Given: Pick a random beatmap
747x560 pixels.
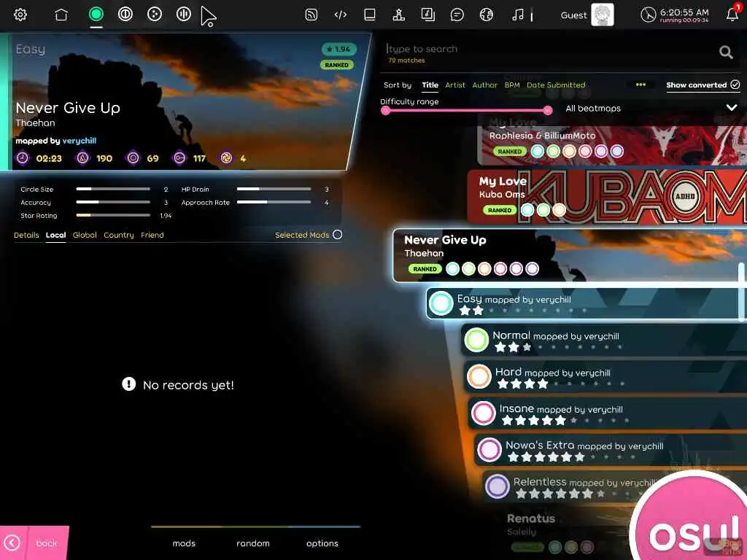Looking at the screenshot, I should click(x=253, y=543).
